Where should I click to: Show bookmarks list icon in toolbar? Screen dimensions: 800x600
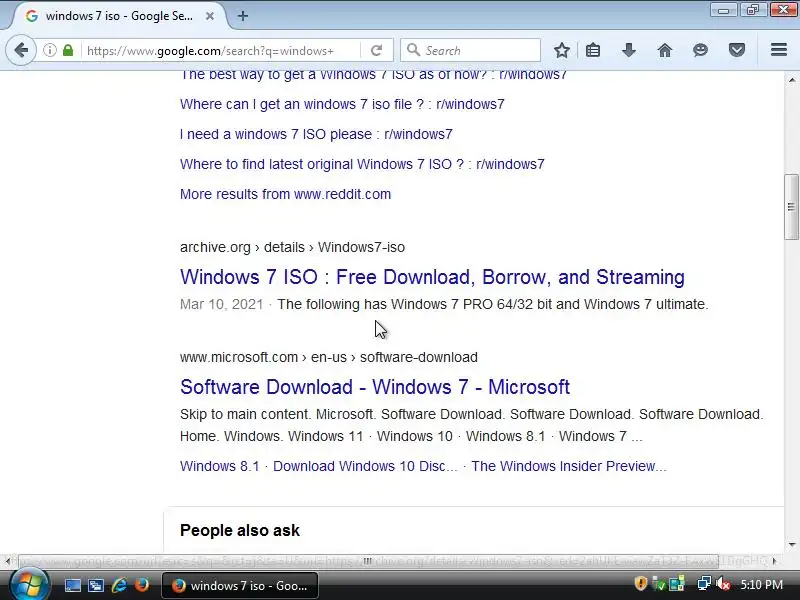pyautogui.click(x=593, y=50)
